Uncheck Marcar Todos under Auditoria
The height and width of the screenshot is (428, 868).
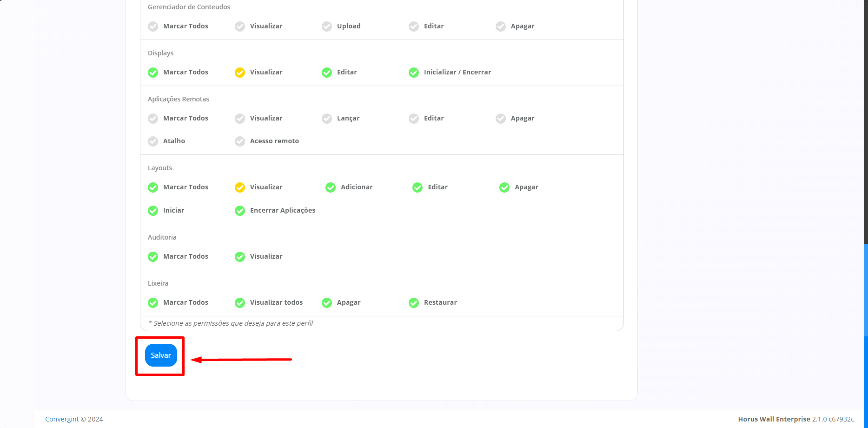click(x=153, y=256)
